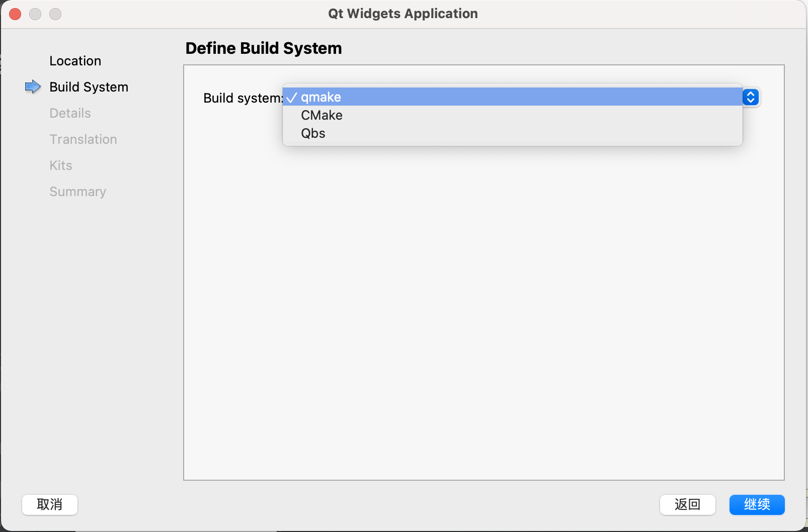Click the dropdown stepper arrows next to Build system
Viewport: 808px width, 532px height.
[750, 97]
